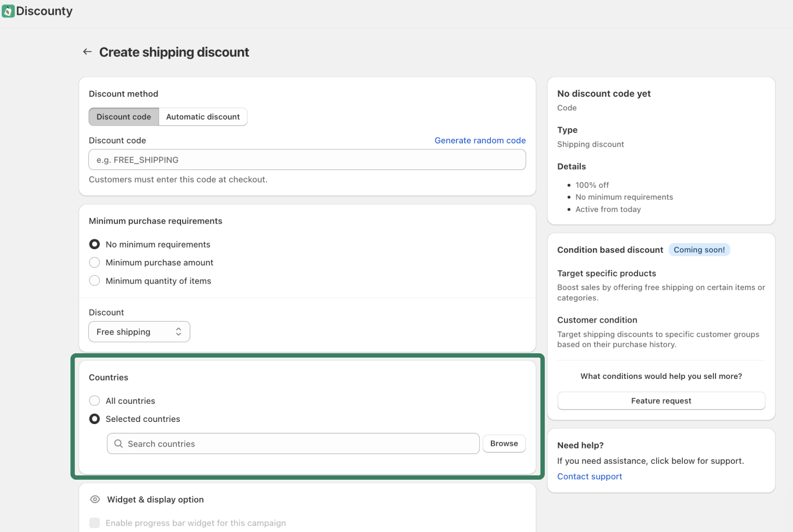
Task: Select Minimum quantity of items radio
Action: tap(94, 281)
